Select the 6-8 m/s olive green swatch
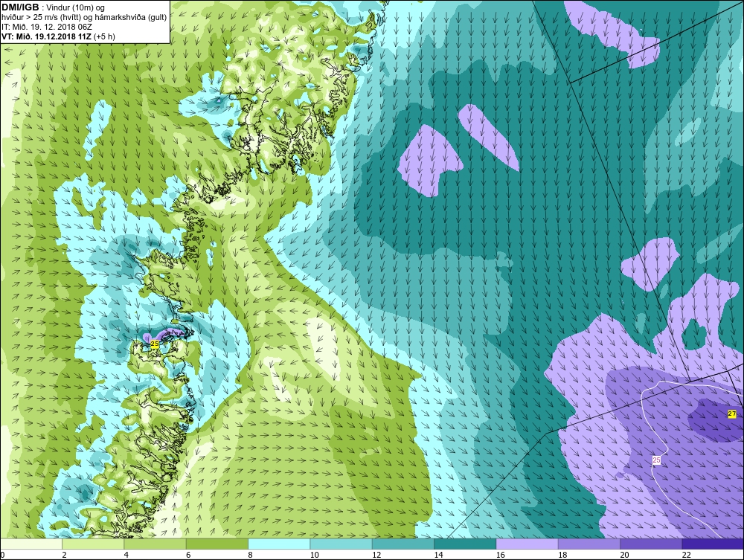 [217, 544]
